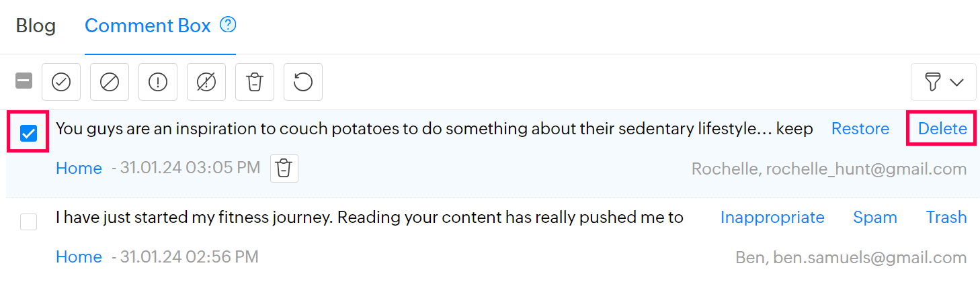The image size is (980, 284).
Task: Click the not-spam slashed exclamation icon
Action: coord(206,82)
